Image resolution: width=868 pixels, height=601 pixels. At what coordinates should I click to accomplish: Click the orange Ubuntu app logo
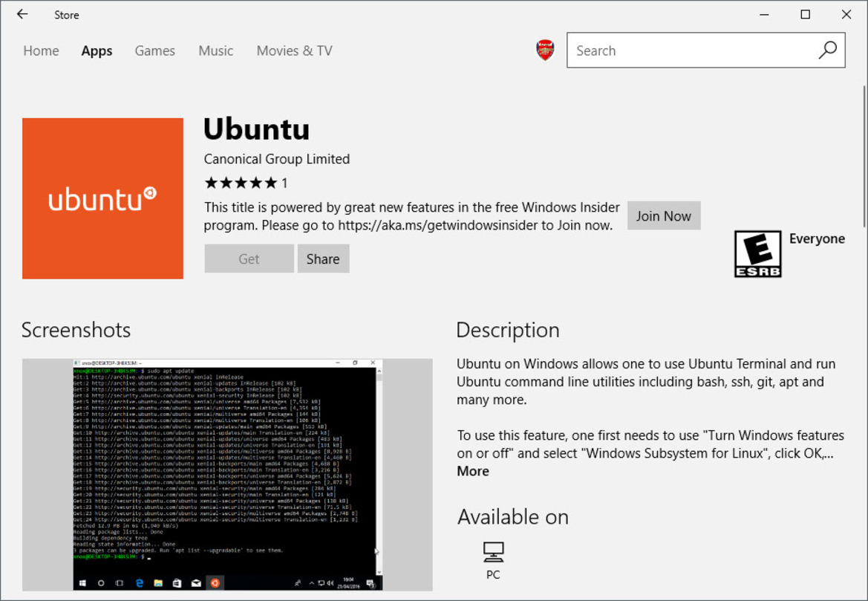click(102, 198)
